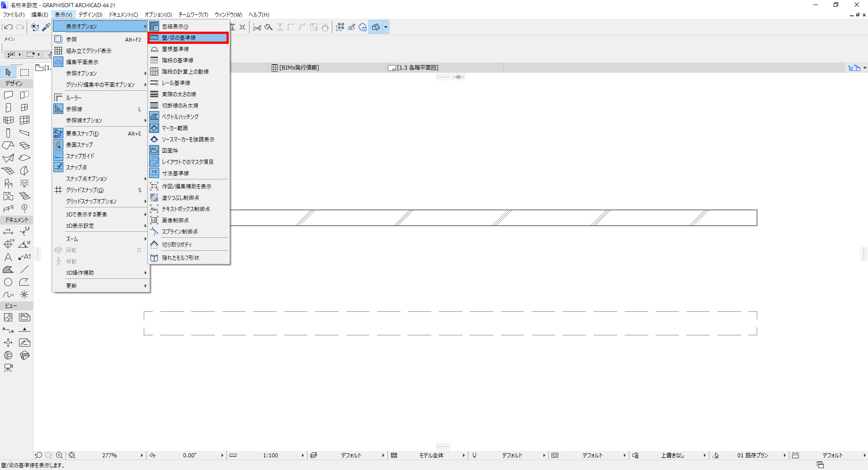Open the 277% zoom dropdown arrow
868x470 pixels.
coord(142,456)
